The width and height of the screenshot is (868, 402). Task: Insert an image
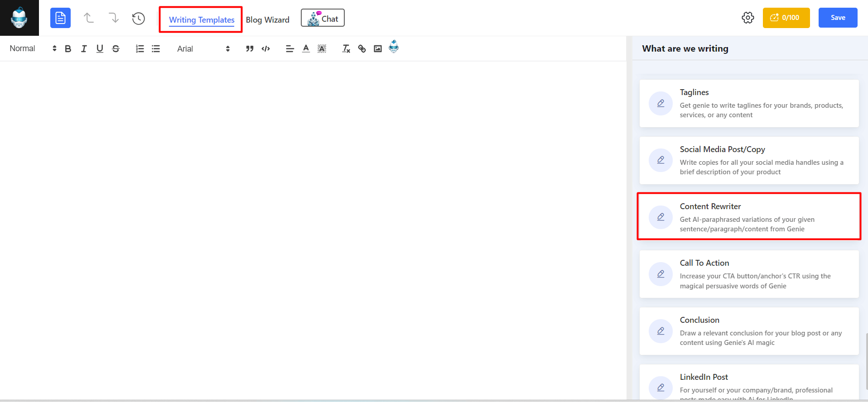[x=378, y=49]
